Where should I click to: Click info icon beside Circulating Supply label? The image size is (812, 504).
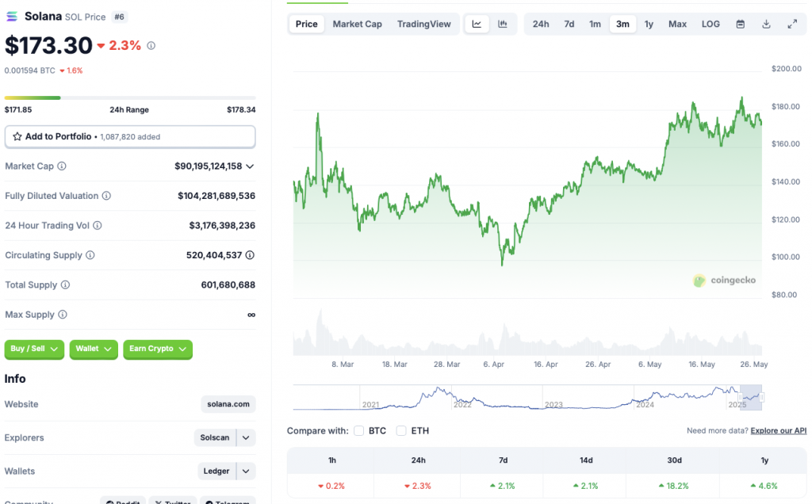click(x=90, y=255)
